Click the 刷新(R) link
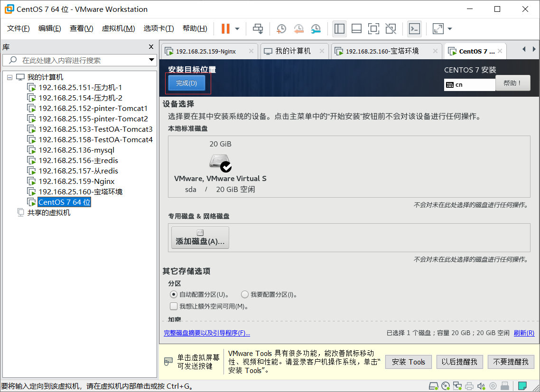Screen dimensions: 540x392 click(x=524, y=333)
